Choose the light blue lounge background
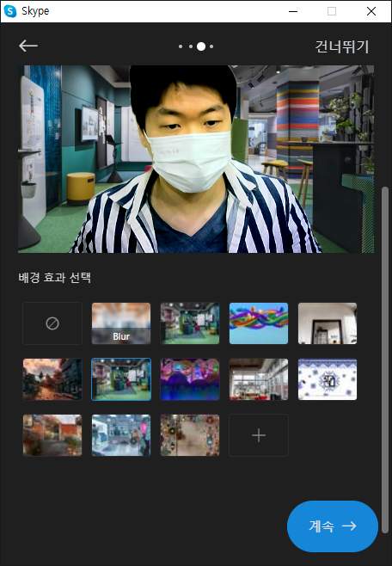Image resolution: width=392 pixels, height=566 pixels. coord(121,435)
